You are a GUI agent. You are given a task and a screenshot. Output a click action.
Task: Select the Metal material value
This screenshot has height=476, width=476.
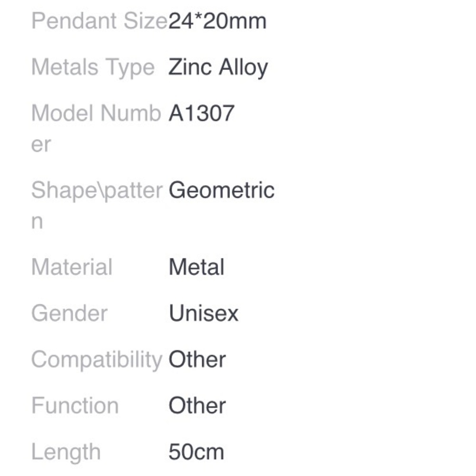(197, 267)
